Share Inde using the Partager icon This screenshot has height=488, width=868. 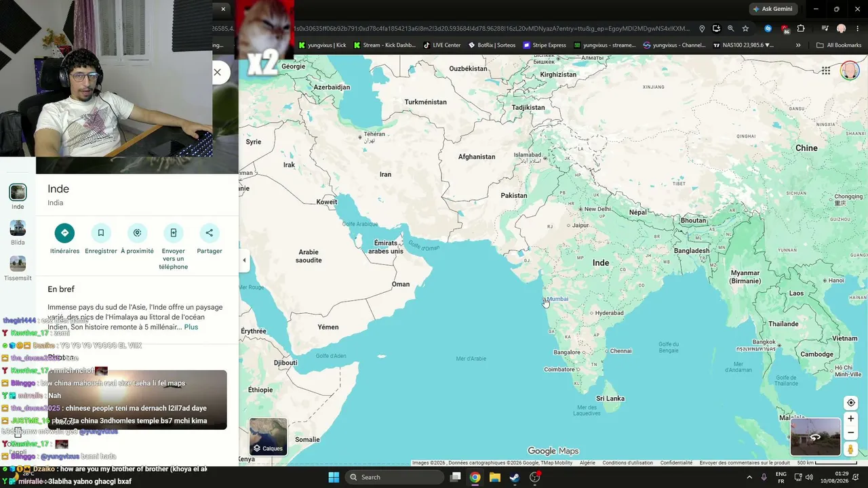[209, 233]
